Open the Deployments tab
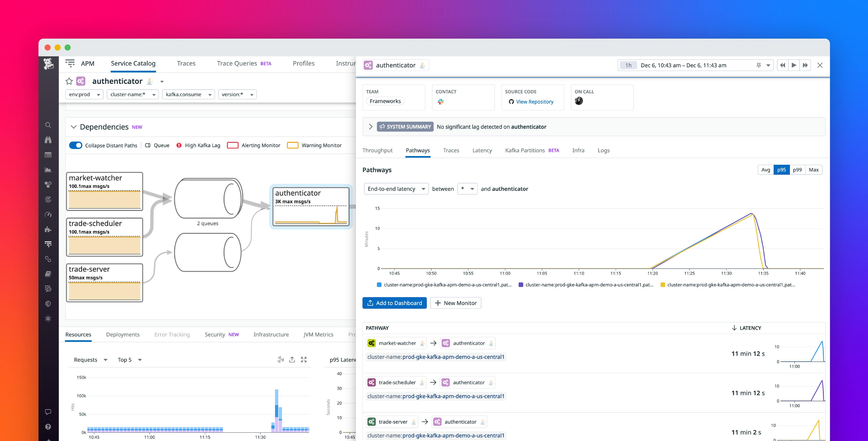 tap(123, 334)
